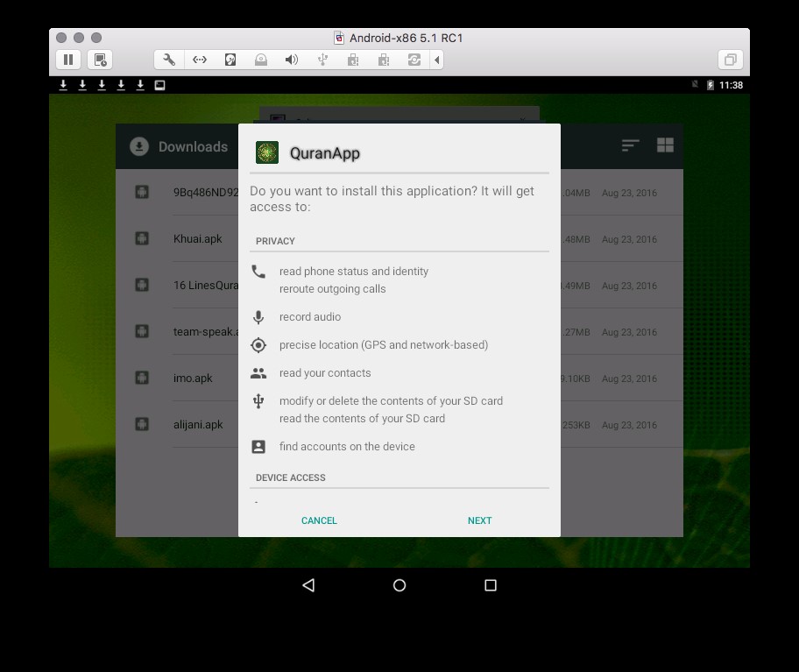
Task: Tap the Android Recents navigation button
Action: click(x=491, y=585)
